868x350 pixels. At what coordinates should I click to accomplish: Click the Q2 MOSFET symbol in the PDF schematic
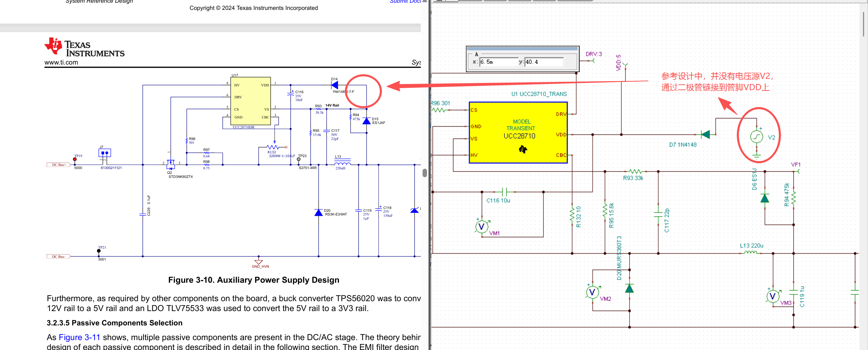[x=170, y=164]
